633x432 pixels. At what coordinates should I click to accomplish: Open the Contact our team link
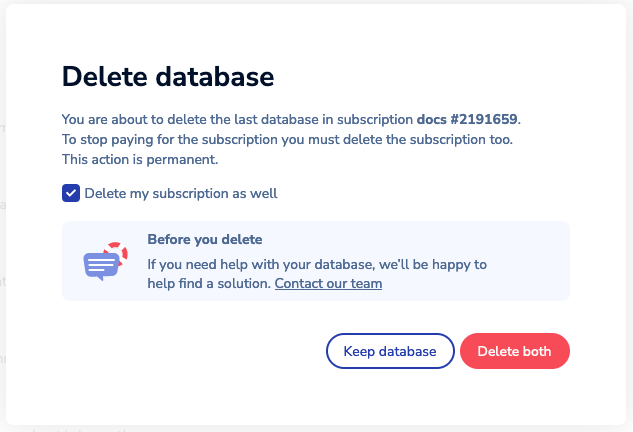click(328, 284)
